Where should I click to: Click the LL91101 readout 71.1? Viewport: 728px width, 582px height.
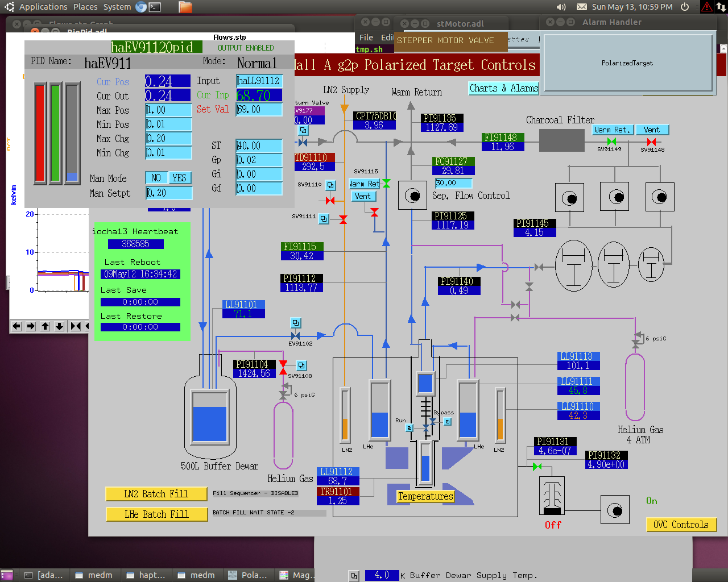tap(243, 314)
